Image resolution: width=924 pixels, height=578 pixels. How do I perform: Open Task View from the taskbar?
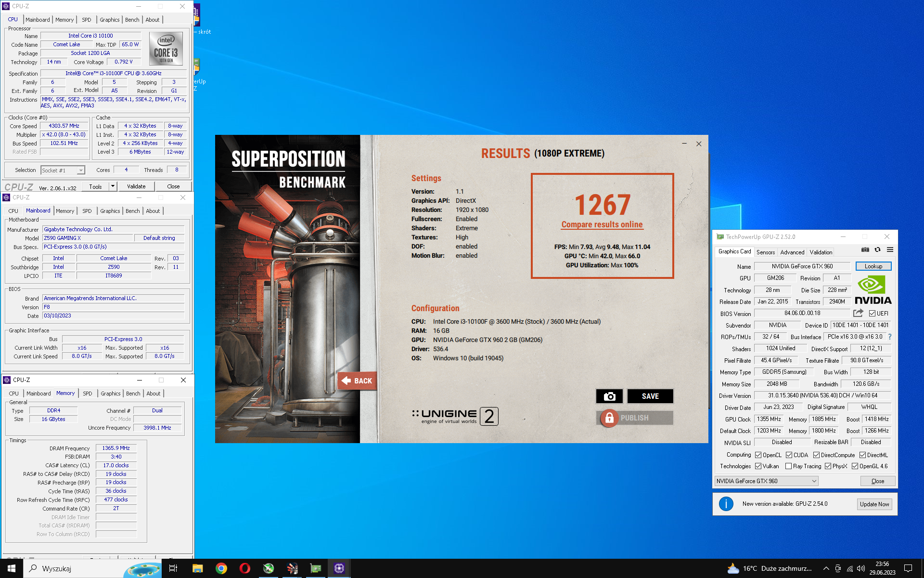coord(173,568)
